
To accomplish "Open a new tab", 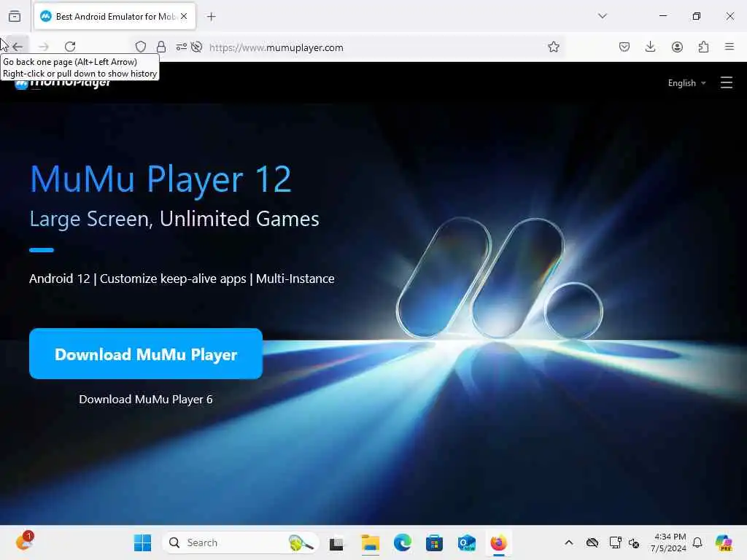I will tap(211, 17).
